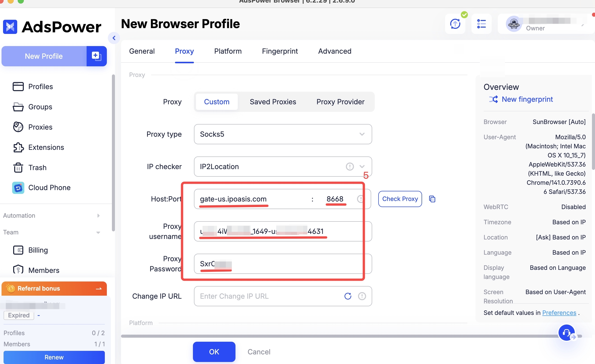Open the Advanced tab
This screenshot has height=364, width=595.
[x=334, y=51]
